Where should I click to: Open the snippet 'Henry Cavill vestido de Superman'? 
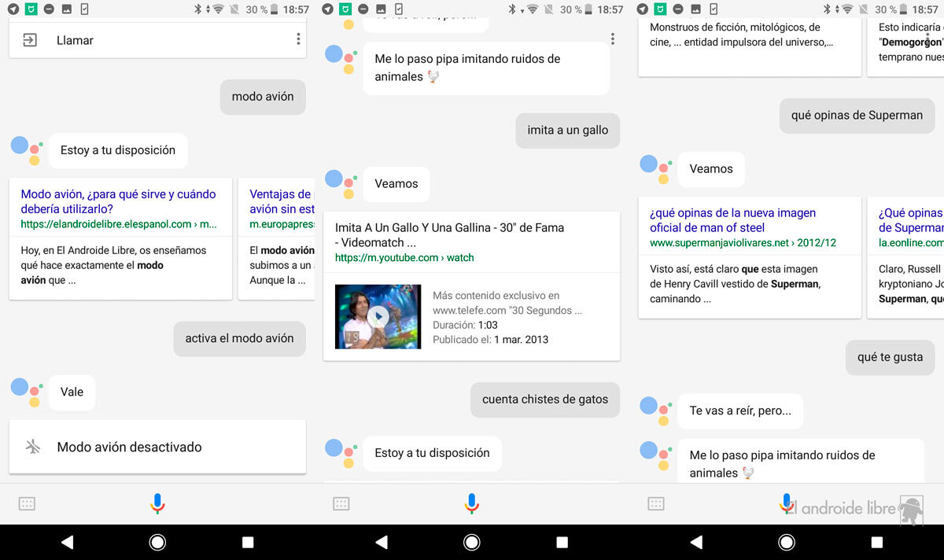pyautogui.click(x=735, y=283)
